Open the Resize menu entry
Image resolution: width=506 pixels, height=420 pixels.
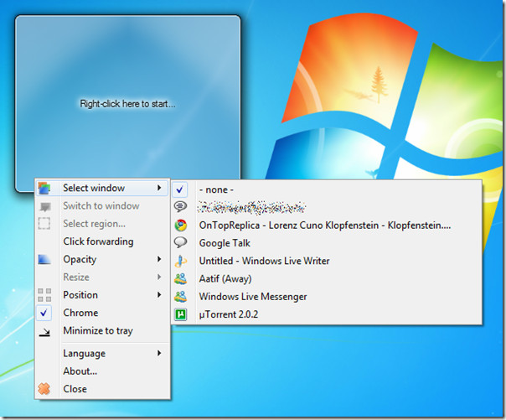point(102,277)
